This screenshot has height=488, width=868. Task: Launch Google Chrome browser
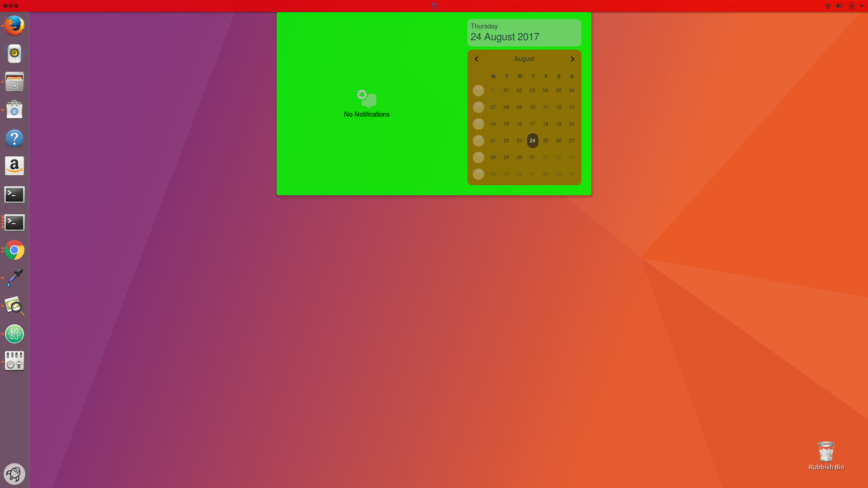pyautogui.click(x=14, y=250)
